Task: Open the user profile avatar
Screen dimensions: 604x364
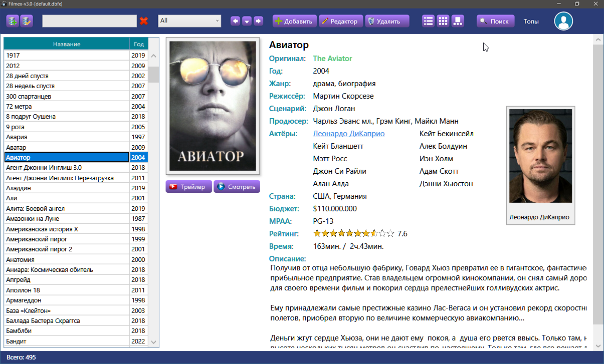Action: 563,21
